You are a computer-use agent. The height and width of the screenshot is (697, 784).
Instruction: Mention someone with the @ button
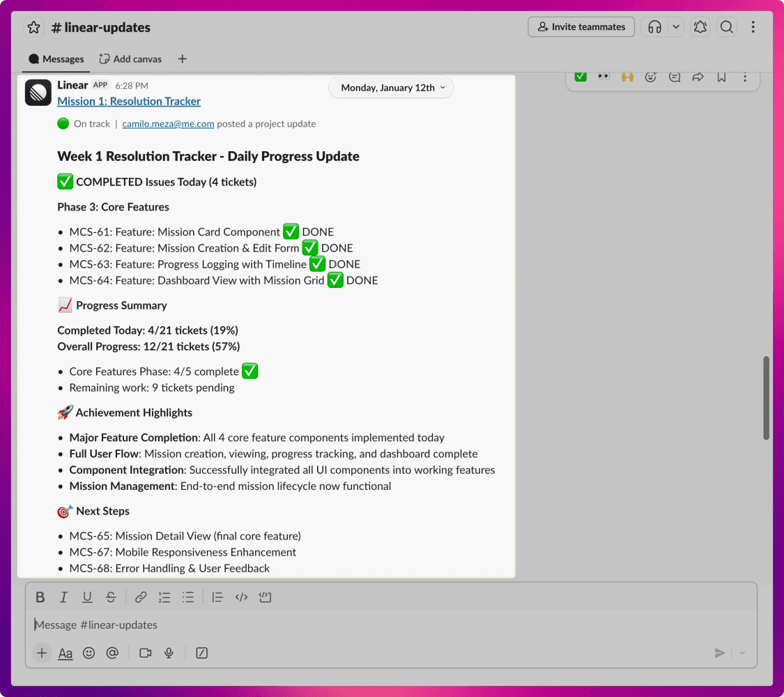[x=112, y=653]
